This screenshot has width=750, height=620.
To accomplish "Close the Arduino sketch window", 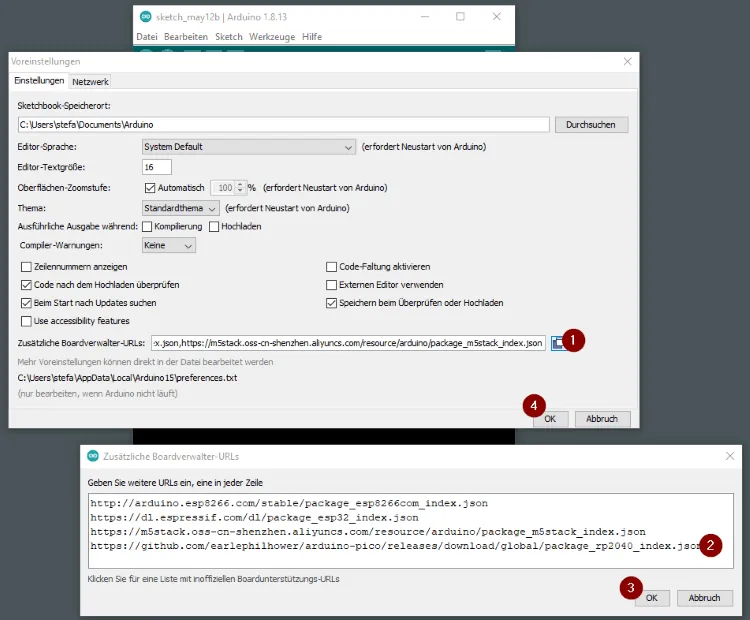I will tap(496, 17).
